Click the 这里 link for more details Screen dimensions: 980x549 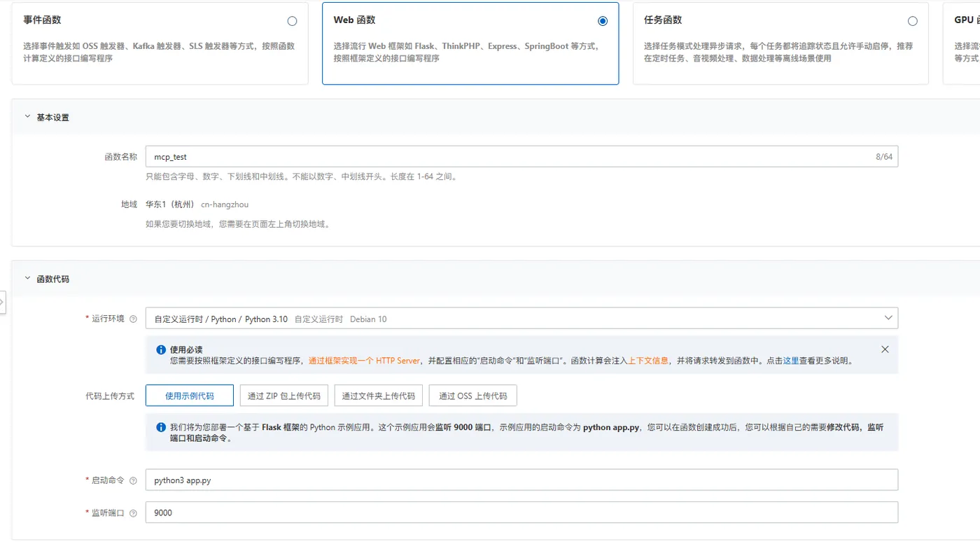[x=791, y=359]
